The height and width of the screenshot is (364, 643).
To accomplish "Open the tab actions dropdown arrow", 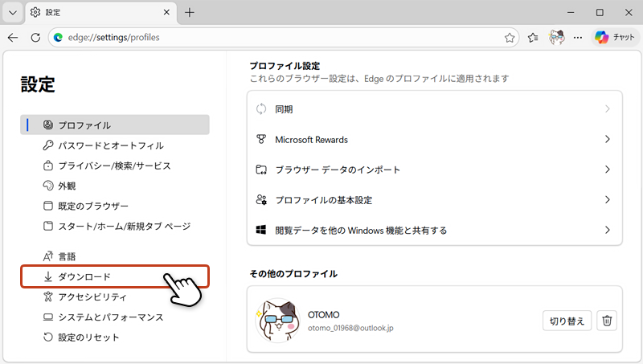I will point(13,12).
